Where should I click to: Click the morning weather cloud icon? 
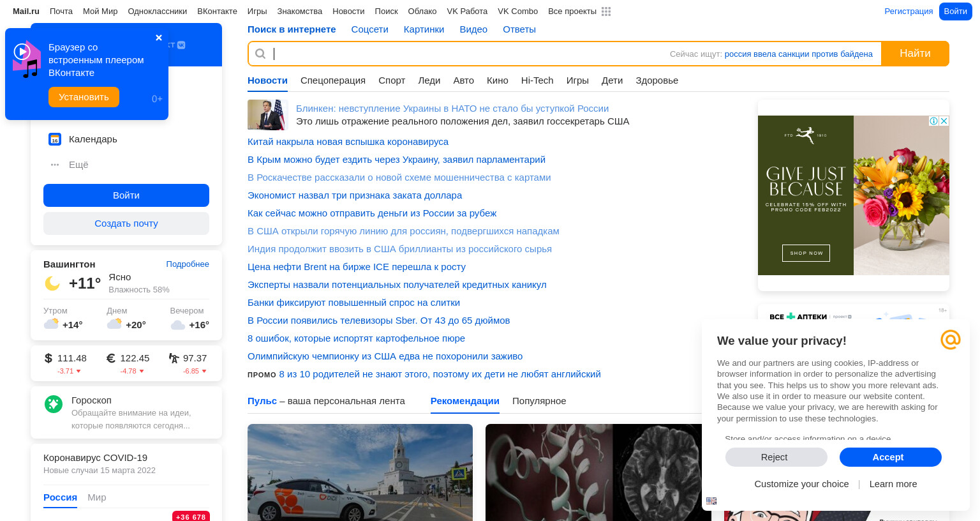point(51,324)
